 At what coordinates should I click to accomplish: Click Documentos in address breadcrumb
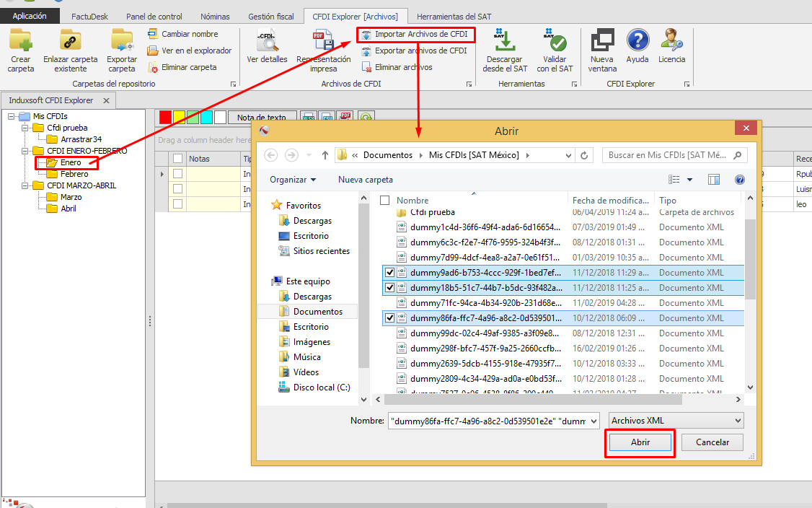coord(387,155)
